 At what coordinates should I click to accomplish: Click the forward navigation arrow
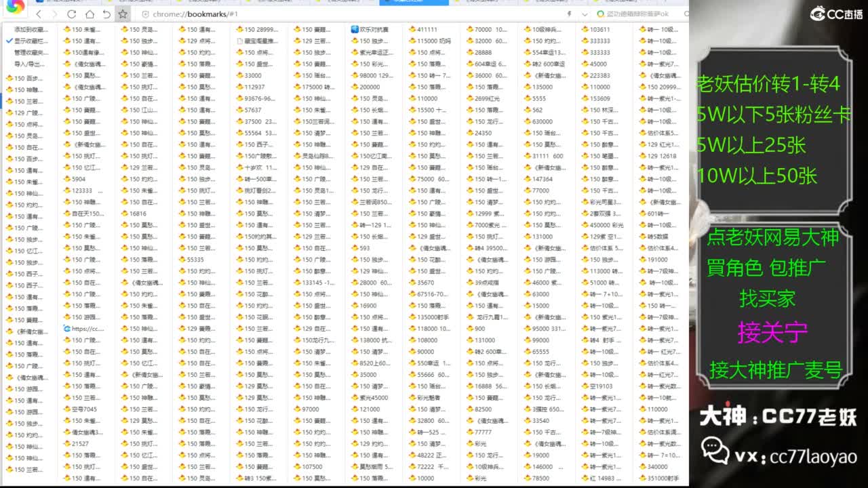[x=55, y=14]
